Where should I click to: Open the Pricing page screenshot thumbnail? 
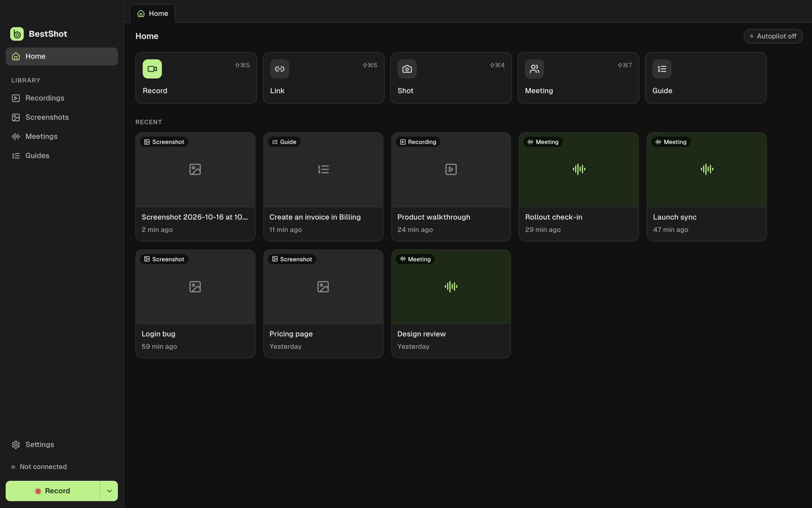point(323,287)
